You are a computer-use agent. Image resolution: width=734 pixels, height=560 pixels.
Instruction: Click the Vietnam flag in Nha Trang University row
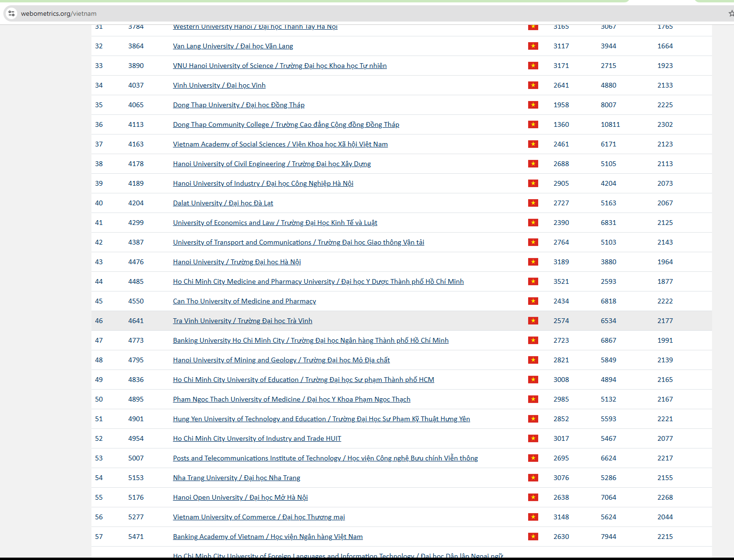pyautogui.click(x=533, y=478)
